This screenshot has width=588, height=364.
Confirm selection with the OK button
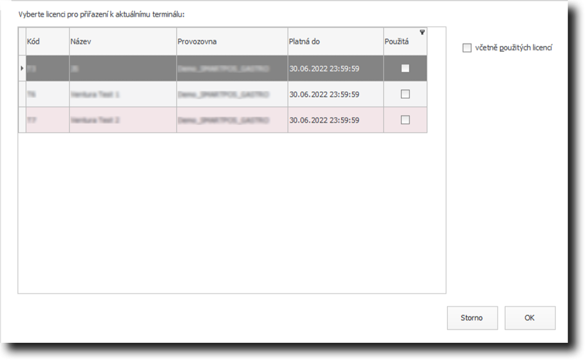point(530,318)
